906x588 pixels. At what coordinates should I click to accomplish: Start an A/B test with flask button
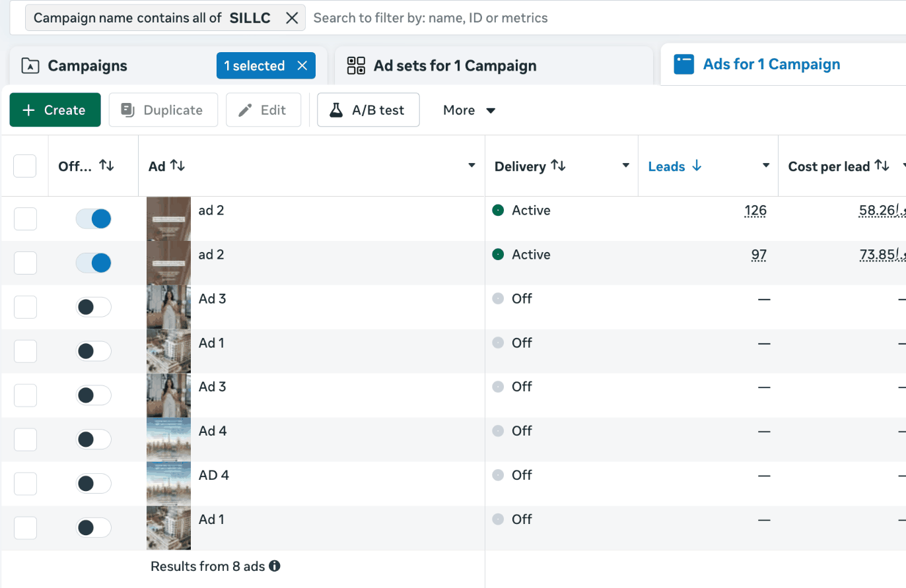(x=368, y=110)
